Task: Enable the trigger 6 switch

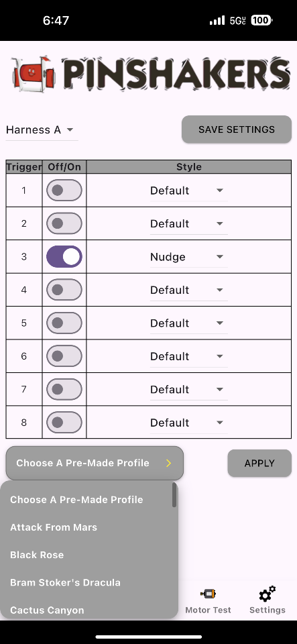Action: [x=64, y=356]
